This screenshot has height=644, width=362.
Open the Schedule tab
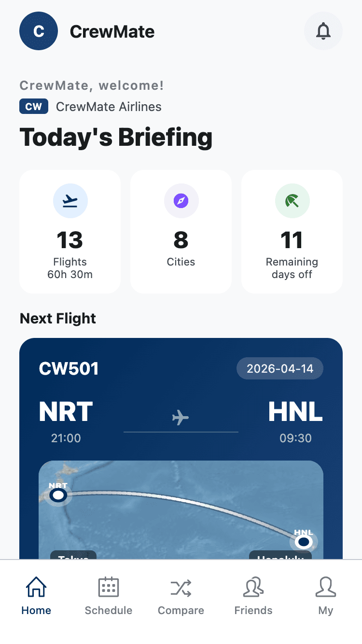(109, 597)
